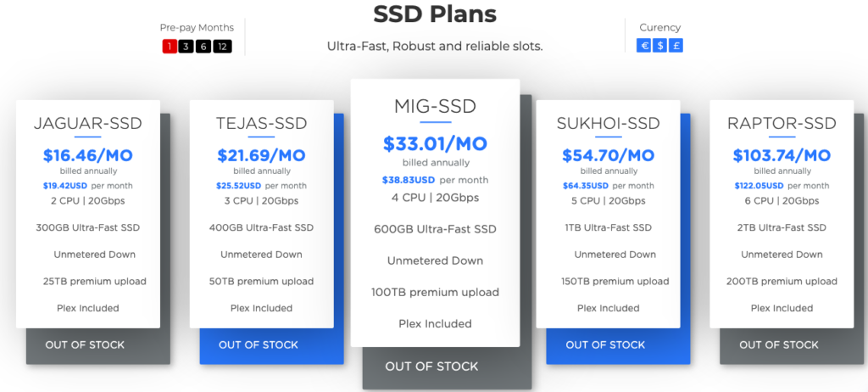Click the $103.74/MO price on RAPTOR-SSD
This screenshot has height=392, width=868.
click(782, 155)
